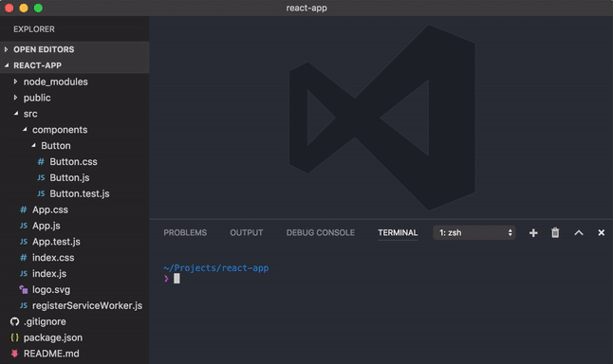Image resolution: width=613 pixels, height=364 pixels.
Task: Open the Button.css file
Action: point(73,162)
